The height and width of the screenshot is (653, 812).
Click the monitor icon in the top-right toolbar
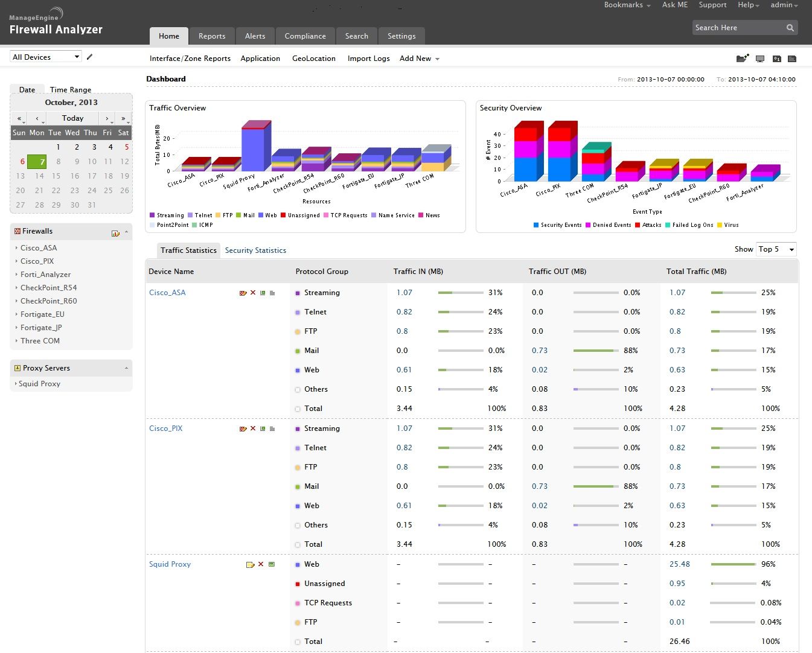click(760, 59)
